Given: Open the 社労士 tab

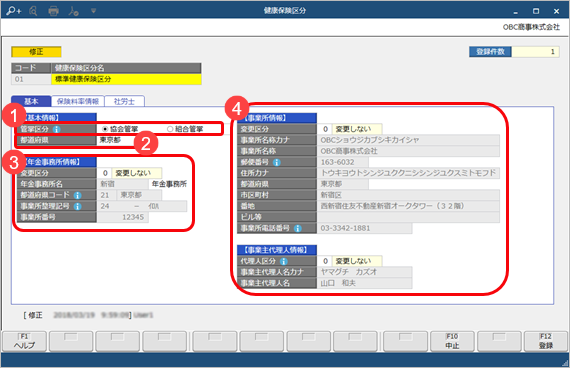Looking at the screenshot, I should [x=124, y=101].
